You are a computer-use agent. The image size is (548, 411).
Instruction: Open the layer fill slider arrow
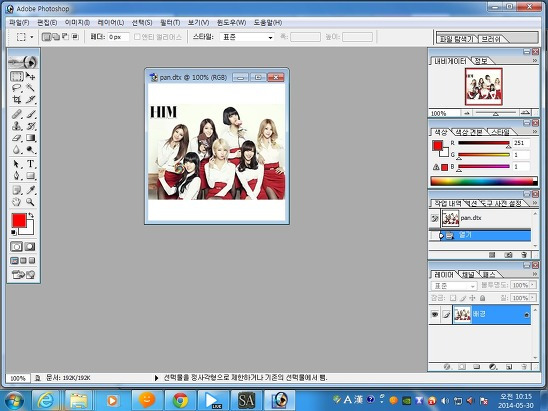(x=533, y=298)
